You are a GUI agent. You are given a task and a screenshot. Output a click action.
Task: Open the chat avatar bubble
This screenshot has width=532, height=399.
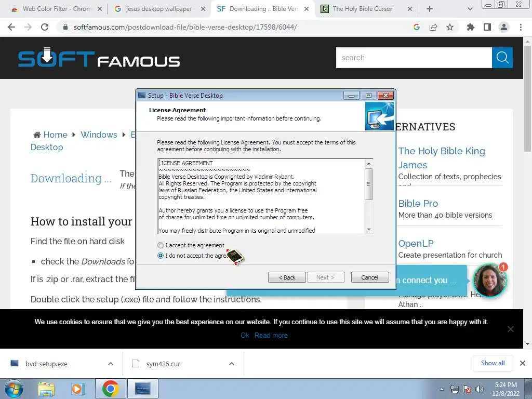pos(489,281)
